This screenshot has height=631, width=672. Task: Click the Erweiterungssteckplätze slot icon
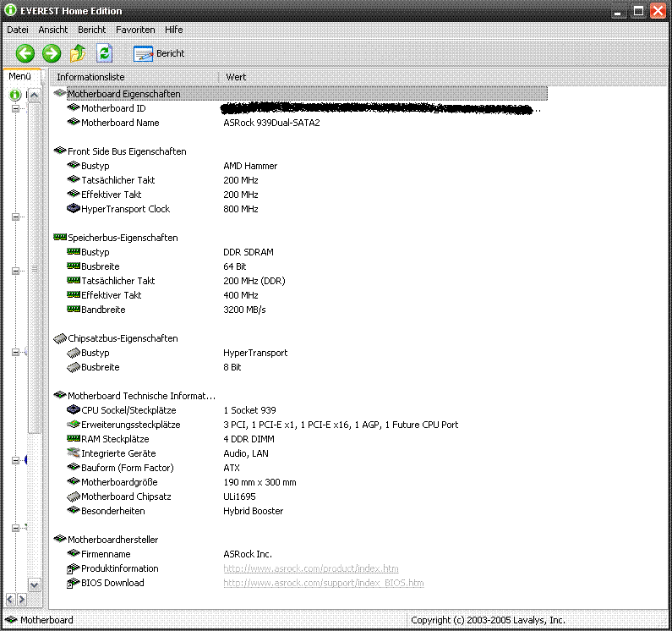[74, 425]
